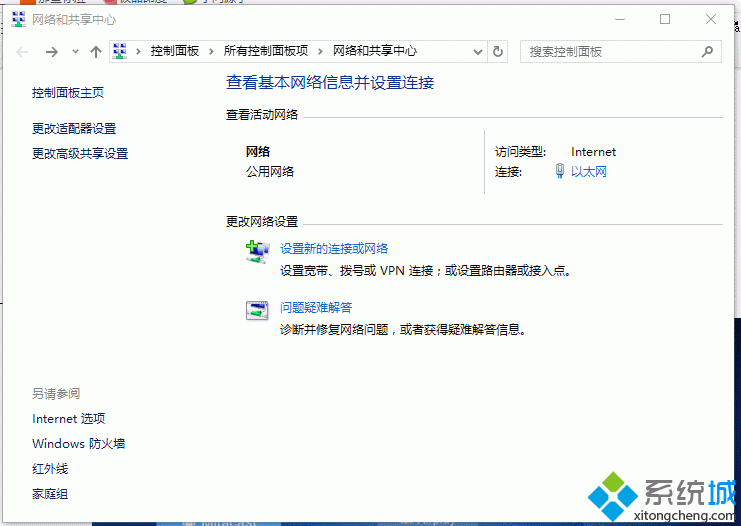Image resolution: width=741 pixels, height=526 pixels.
Task: Expand the address bar history dropdown
Action: point(478,52)
